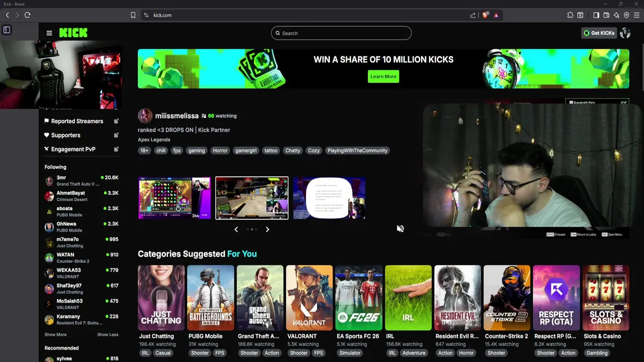Unmute the featured stream preview
Screen dimensions: 644x362
click(400, 229)
